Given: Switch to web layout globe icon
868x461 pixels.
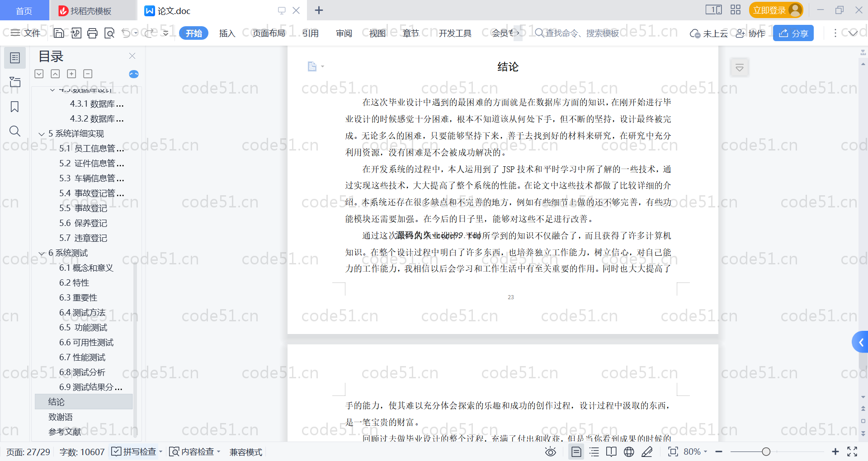Looking at the screenshot, I should click(x=628, y=452).
